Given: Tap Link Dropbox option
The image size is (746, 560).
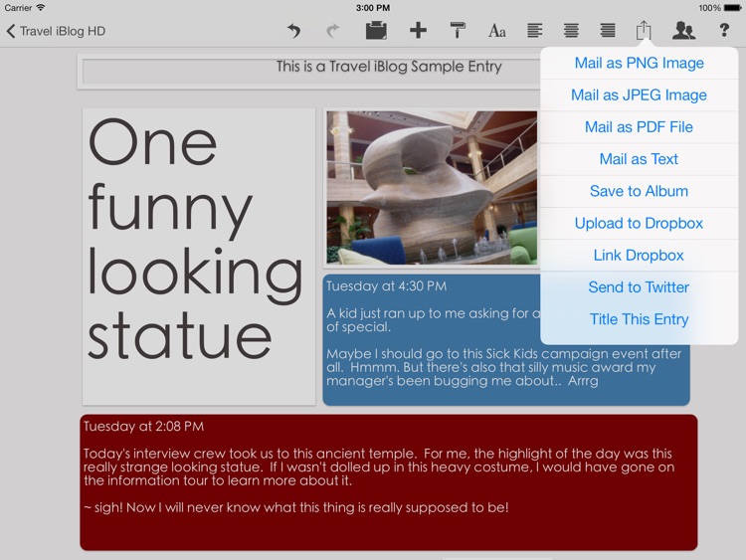Looking at the screenshot, I should point(639,255).
